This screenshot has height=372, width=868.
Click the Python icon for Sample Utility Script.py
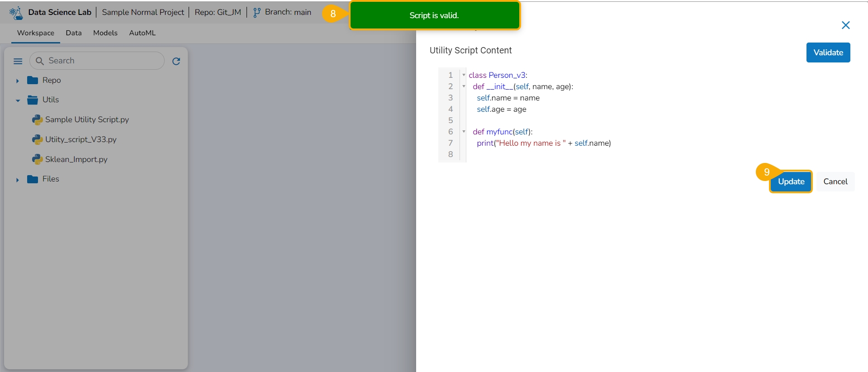click(x=37, y=120)
